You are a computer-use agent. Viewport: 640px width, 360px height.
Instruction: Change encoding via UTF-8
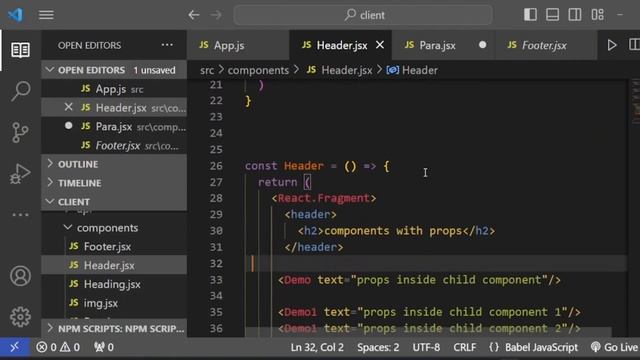tap(426, 347)
